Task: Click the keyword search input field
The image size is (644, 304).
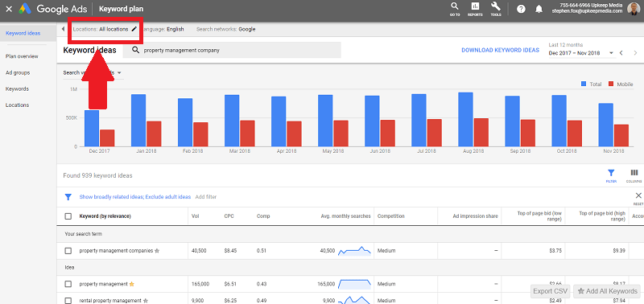Action: click(232, 50)
